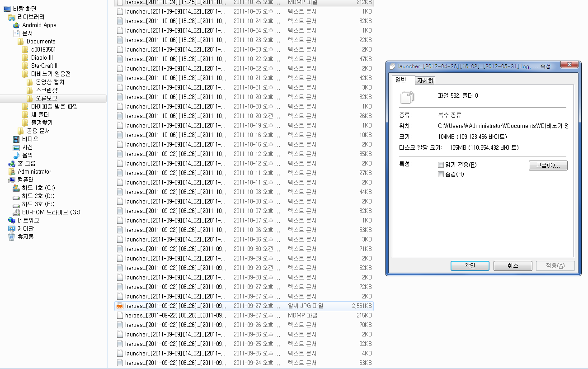The height and width of the screenshot is (369, 588).
Task: Click the Android Apps library icon
Action: [x=16, y=25]
